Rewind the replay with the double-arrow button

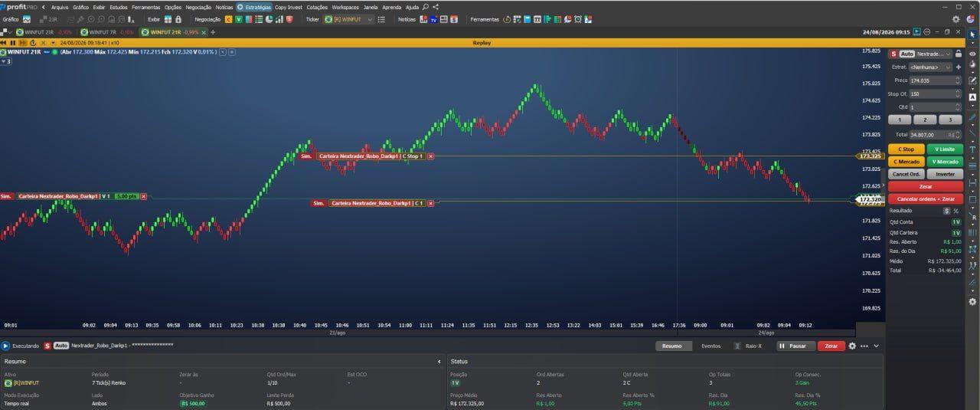(5, 43)
